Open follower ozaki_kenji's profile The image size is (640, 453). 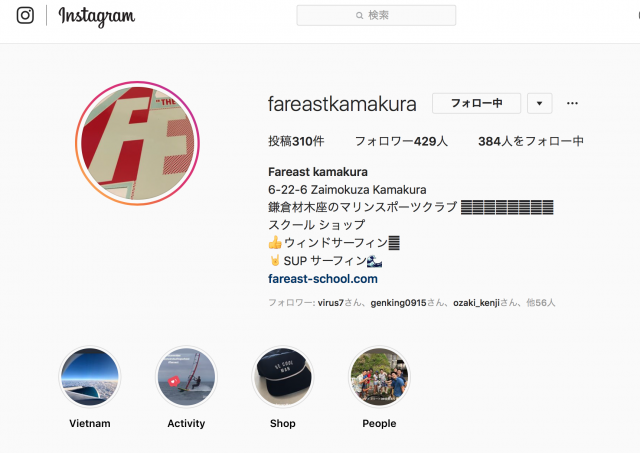coord(476,303)
